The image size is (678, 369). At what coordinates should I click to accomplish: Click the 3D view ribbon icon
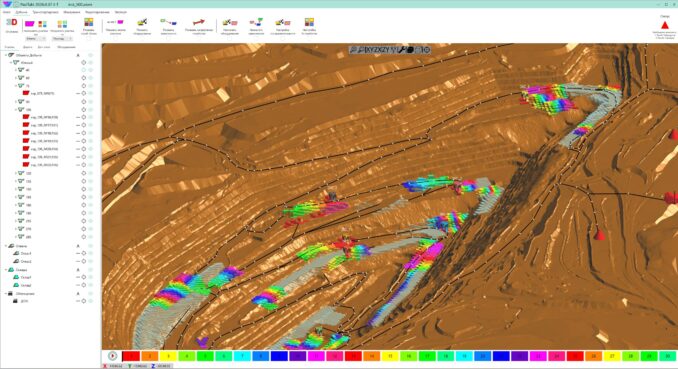[x=12, y=22]
